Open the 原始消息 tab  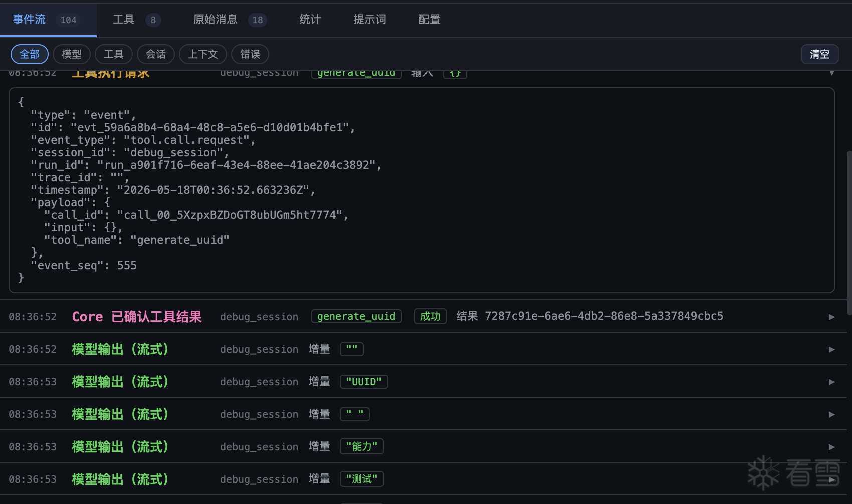coord(230,20)
